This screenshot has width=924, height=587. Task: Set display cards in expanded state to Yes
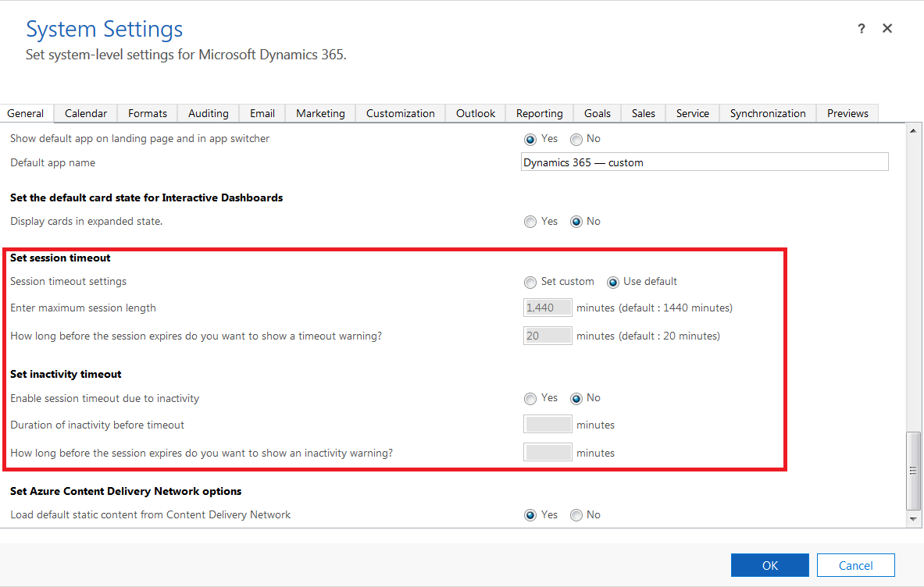point(530,222)
